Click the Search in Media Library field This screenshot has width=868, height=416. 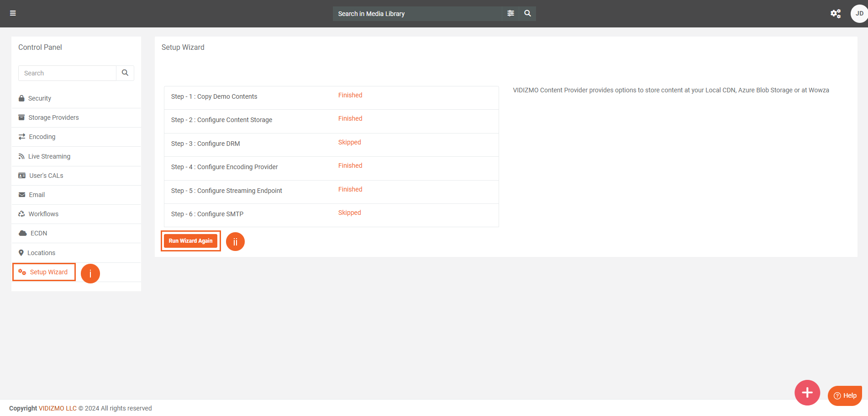tap(417, 14)
